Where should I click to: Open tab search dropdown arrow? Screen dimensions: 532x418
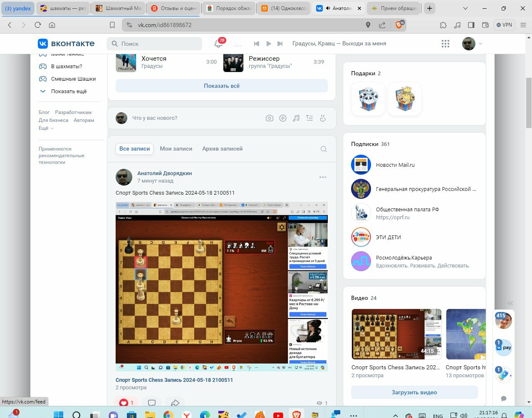465,8
